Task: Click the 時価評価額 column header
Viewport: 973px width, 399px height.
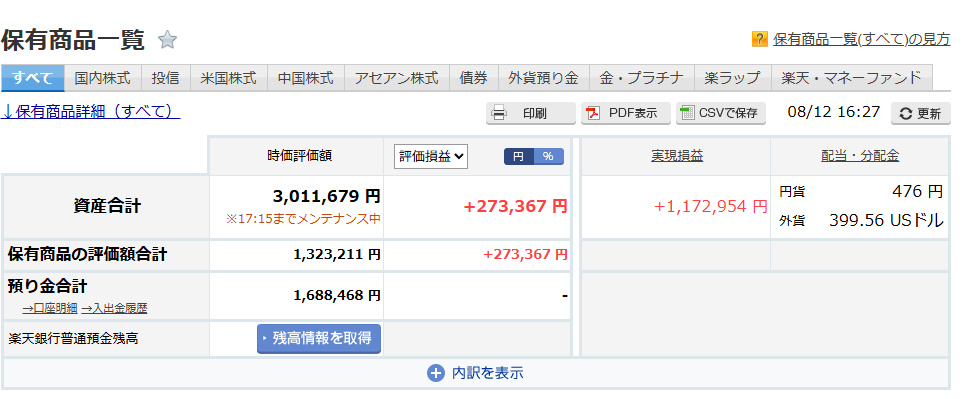Action: pyautogui.click(x=300, y=156)
